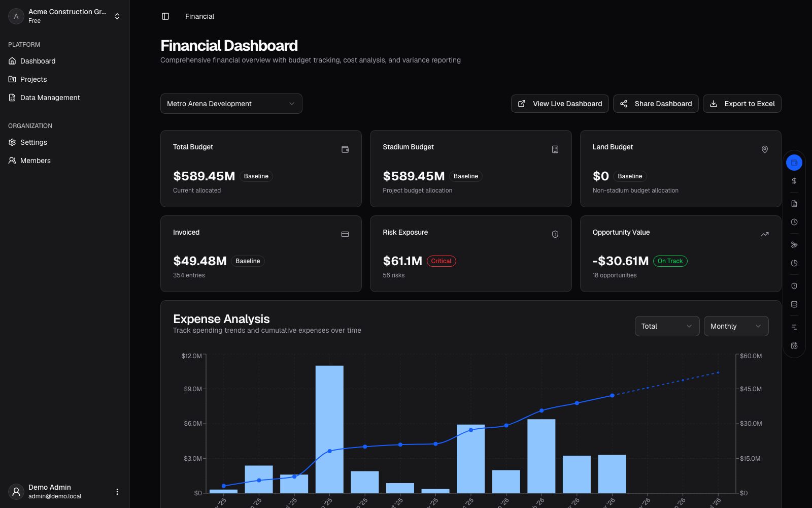Open the Total expense type dropdown
The width and height of the screenshot is (812, 508).
[x=667, y=326]
